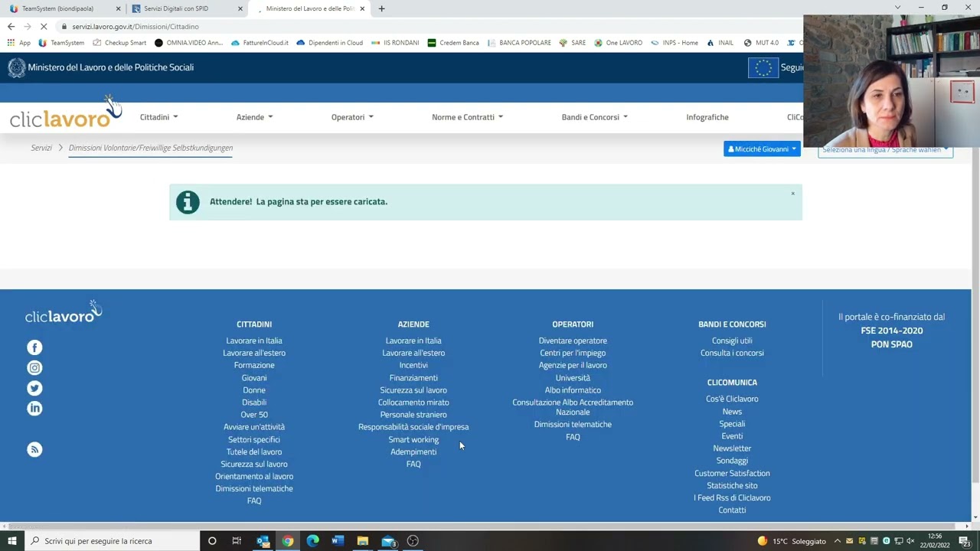Click the vertical page scrollbar

(x=975, y=314)
